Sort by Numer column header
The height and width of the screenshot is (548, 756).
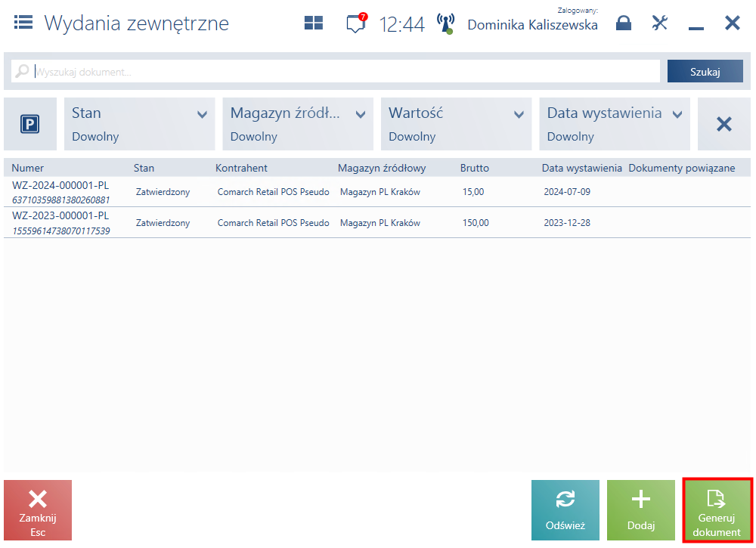(27, 168)
